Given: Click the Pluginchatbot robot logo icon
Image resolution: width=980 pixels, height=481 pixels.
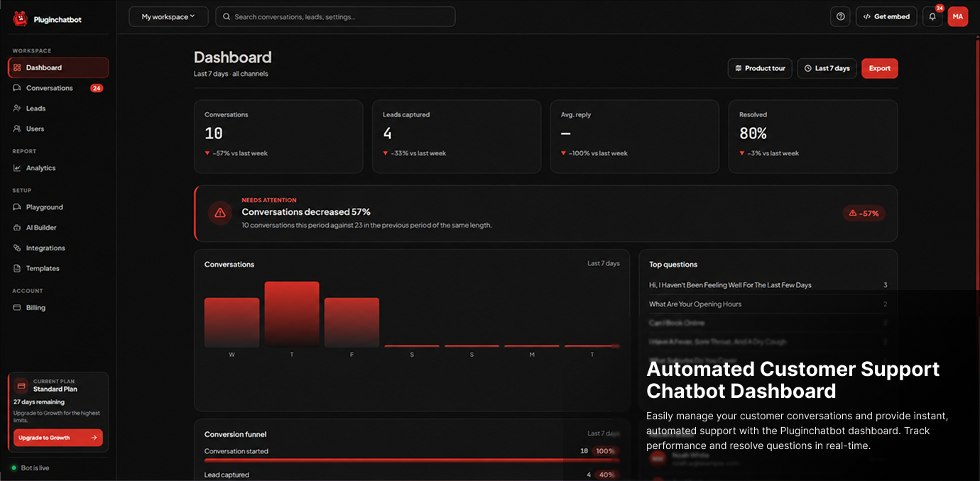Looking at the screenshot, I should pyautogui.click(x=20, y=18).
